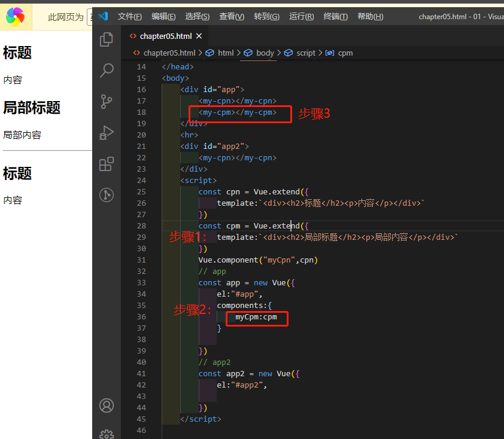Select the script breadcrumb item
Viewport: 504px width, 439px height.
306,53
